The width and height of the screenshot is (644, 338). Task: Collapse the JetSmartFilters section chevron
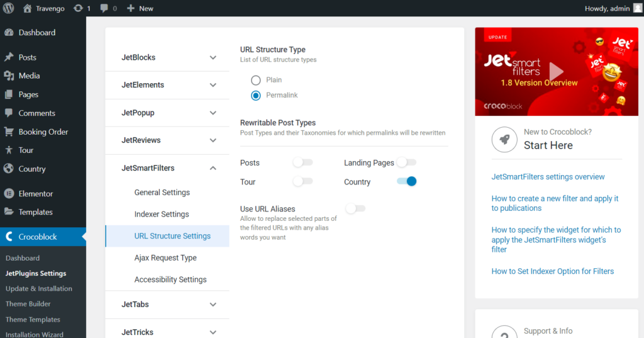tap(213, 168)
